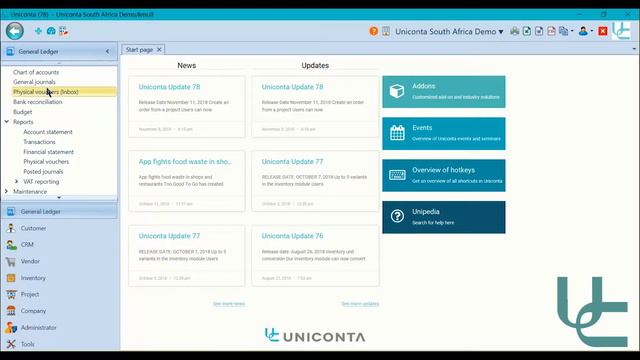The height and width of the screenshot is (360, 640).
Task: Click the menu scroll-down arrow below Maintenance
Action: coord(59,198)
